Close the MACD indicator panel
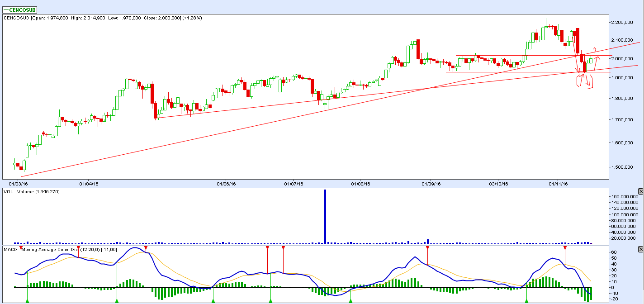 [x=640, y=249]
